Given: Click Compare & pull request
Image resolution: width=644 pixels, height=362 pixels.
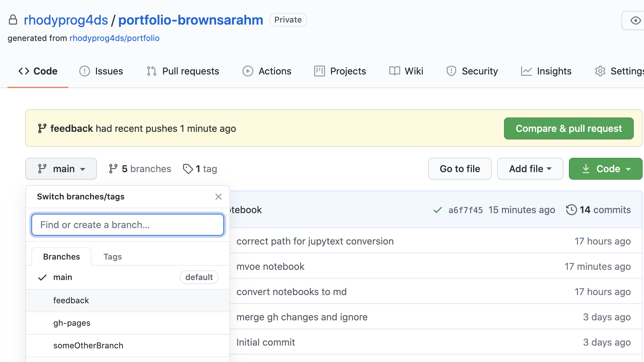Looking at the screenshot, I should 568,128.
